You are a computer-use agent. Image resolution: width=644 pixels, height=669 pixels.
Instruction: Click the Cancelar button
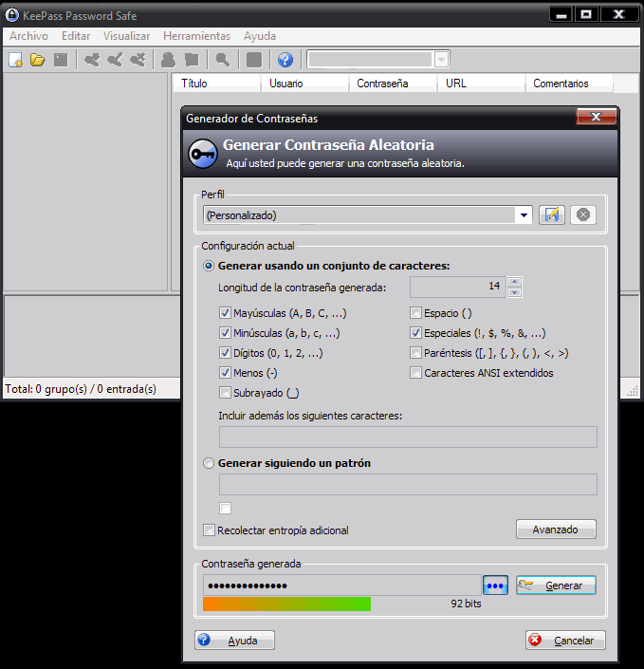tap(565, 640)
